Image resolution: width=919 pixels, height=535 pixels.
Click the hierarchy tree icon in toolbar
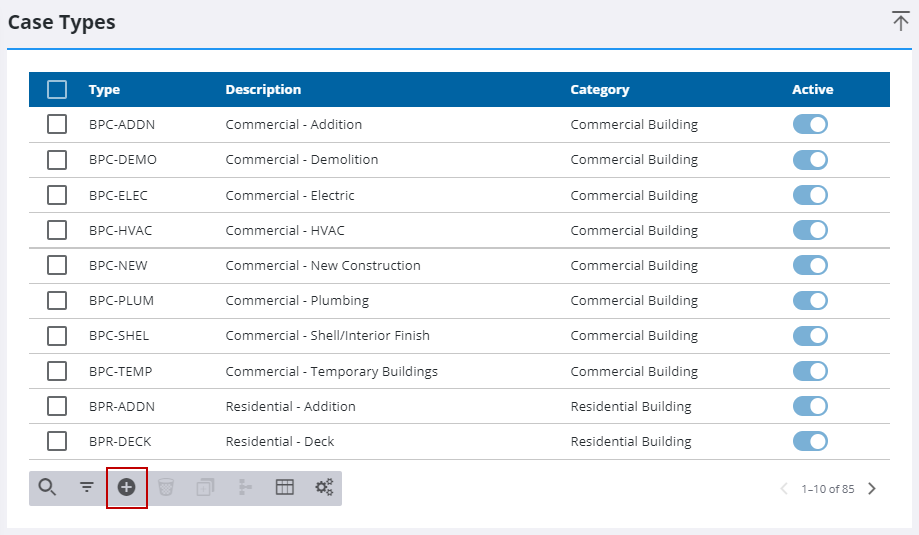[245, 488]
